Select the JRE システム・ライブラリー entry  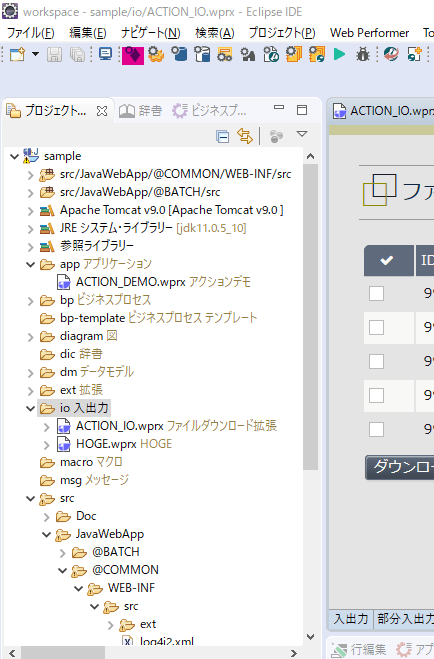pos(143,228)
